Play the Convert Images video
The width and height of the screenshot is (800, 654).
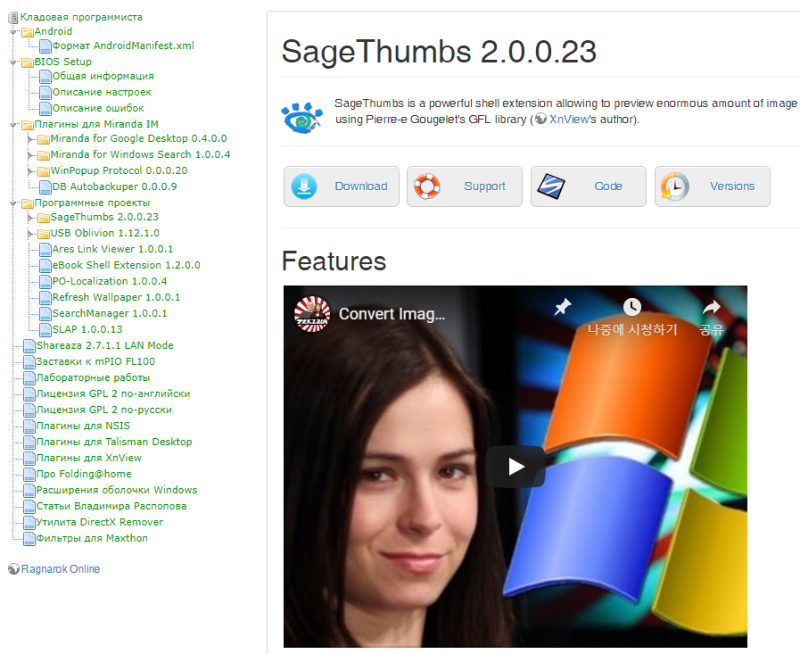[x=515, y=466]
